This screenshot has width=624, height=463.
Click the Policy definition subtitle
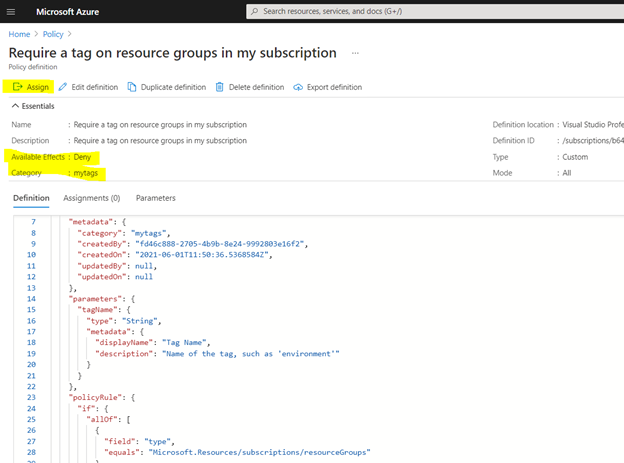[x=33, y=67]
